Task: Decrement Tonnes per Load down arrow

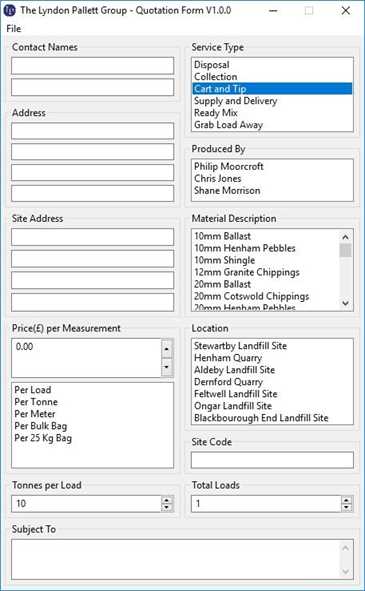Action: tap(167, 507)
